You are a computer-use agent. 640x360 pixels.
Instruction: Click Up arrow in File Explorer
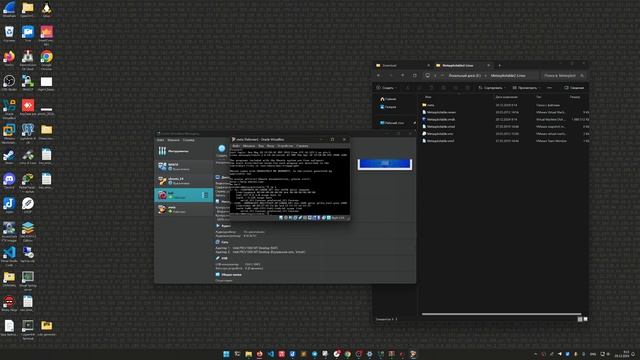pyautogui.click(x=402, y=76)
